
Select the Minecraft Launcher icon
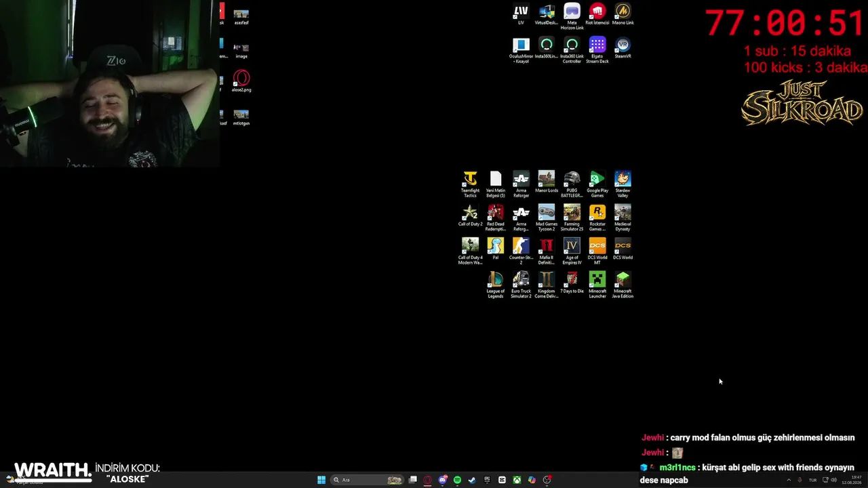(x=597, y=285)
